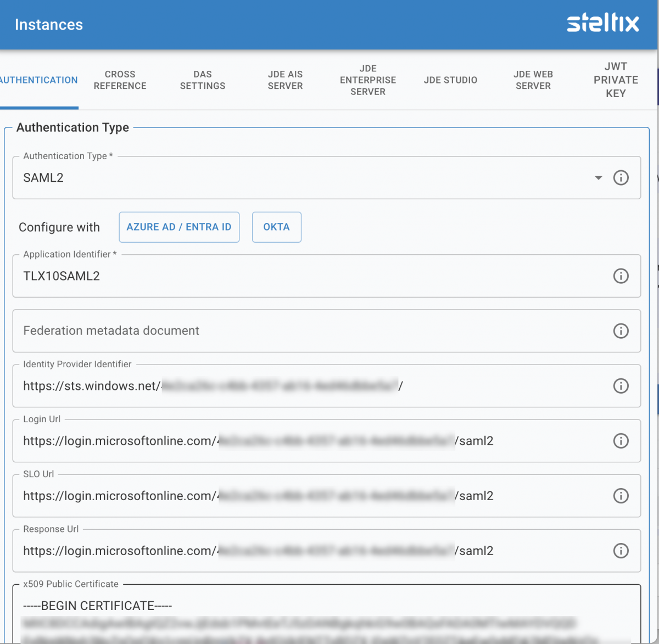Show info about the Login Url field

pyautogui.click(x=621, y=441)
